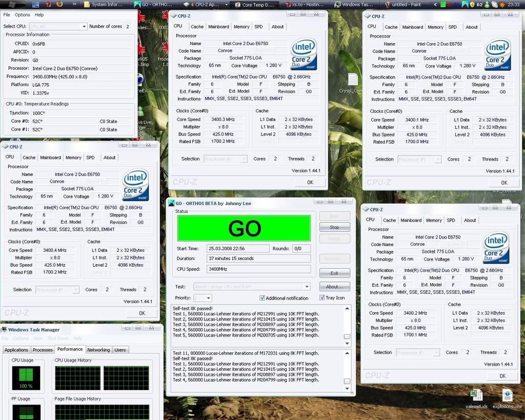525x420 pixels.
Task: Open Cache tab in CPU-Z showing 3400.3 MHz
Action: pos(197,27)
